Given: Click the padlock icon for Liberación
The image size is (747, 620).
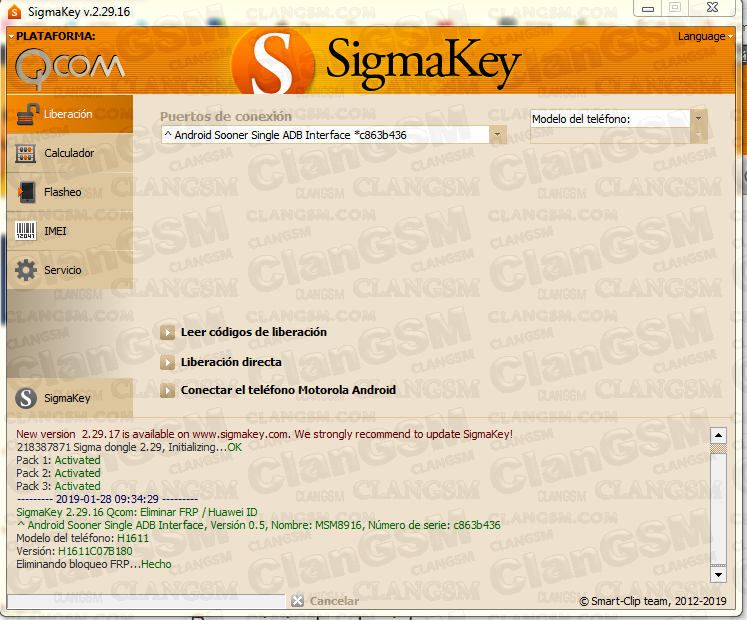Looking at the screenshot, I should pos(27,114).
